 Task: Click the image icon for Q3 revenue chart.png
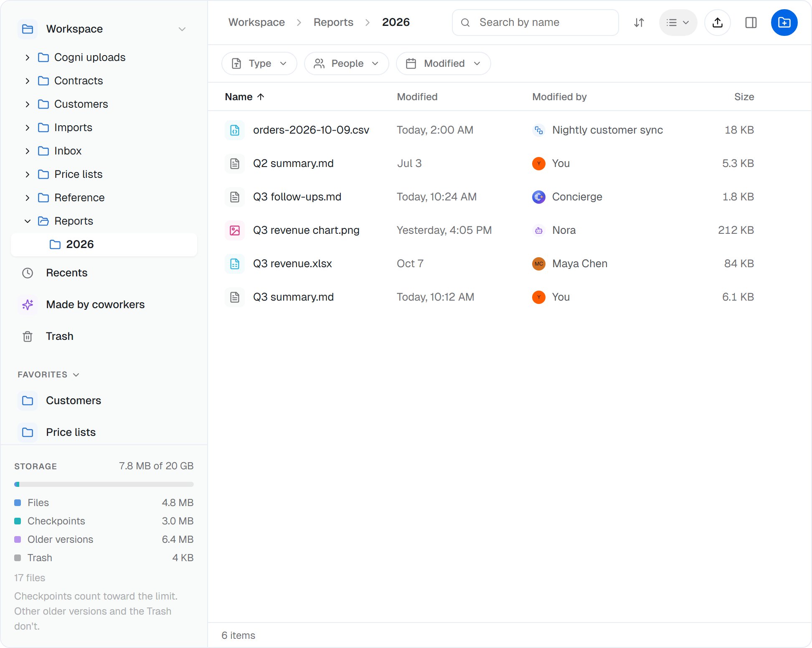(x=235, y=230)
